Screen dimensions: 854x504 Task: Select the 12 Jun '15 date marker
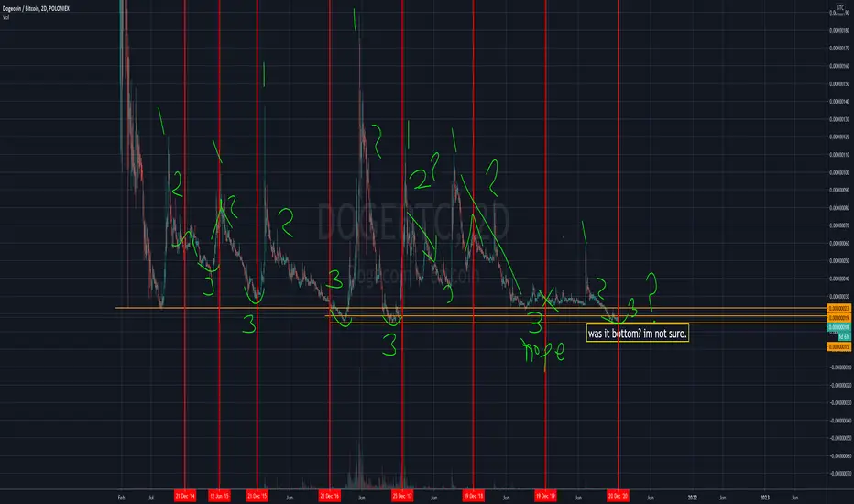tap(220, 496)
